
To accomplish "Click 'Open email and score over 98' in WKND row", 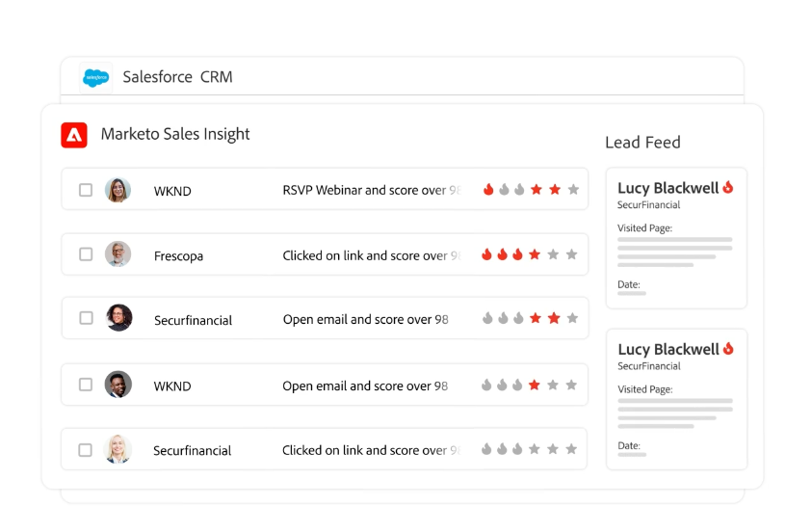I will [365, 386].
